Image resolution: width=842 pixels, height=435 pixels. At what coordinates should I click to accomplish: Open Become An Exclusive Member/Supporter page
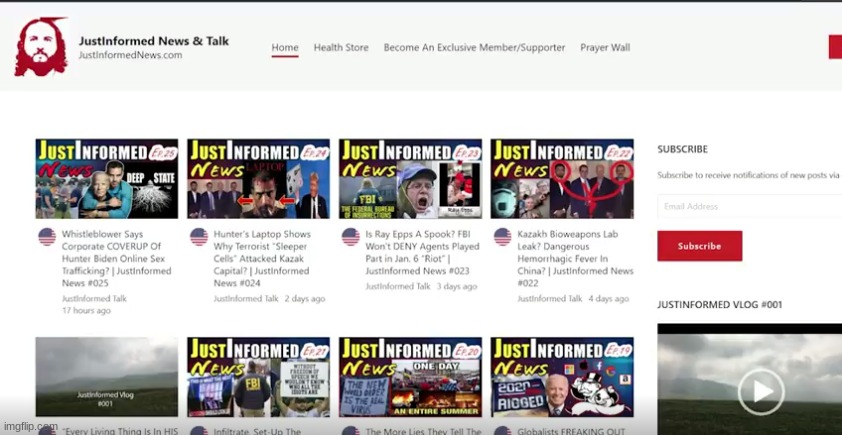click(474, 47)
